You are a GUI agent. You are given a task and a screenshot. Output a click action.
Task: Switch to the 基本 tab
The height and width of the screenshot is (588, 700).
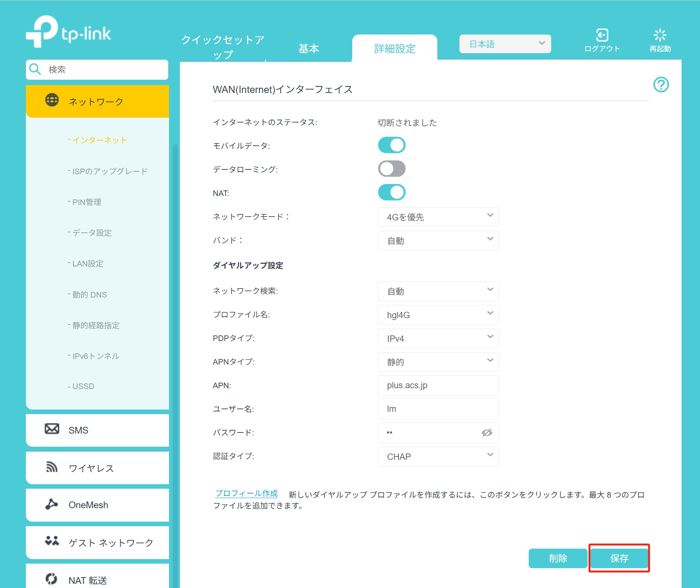[x=309, y=48]
